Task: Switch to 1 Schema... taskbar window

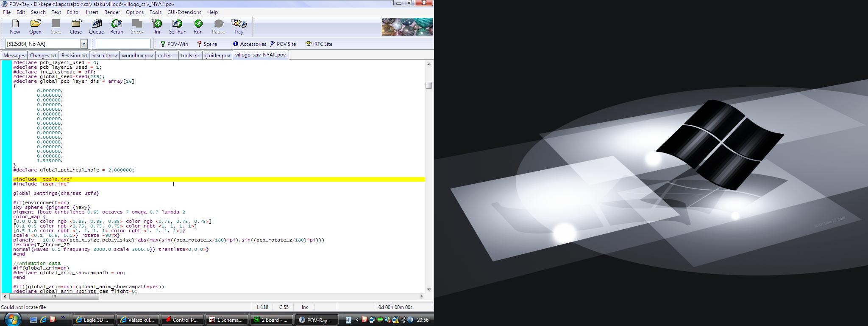Action: (x=227, y=320)
